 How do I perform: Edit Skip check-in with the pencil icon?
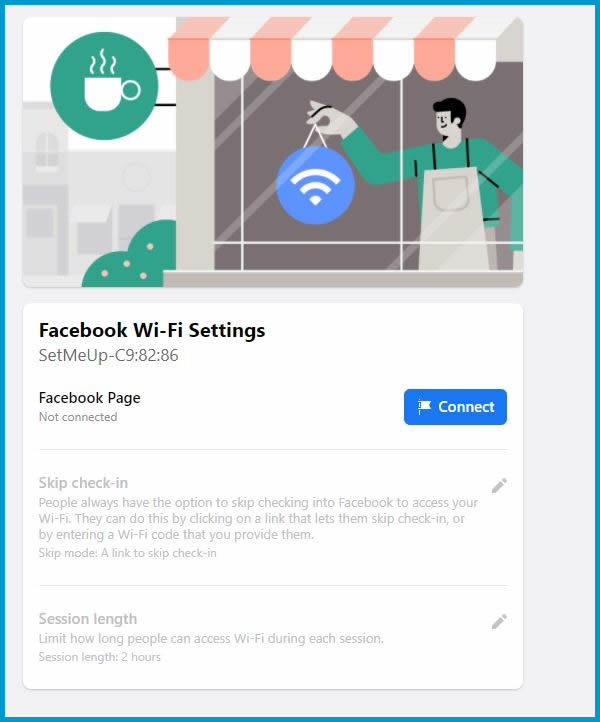coord(499,485)
